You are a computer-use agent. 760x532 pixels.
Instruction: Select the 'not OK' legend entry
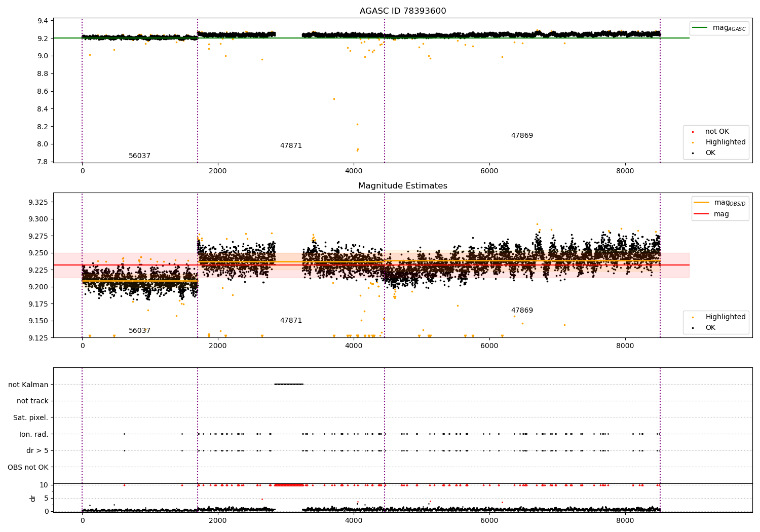click(x=717, y=132)
